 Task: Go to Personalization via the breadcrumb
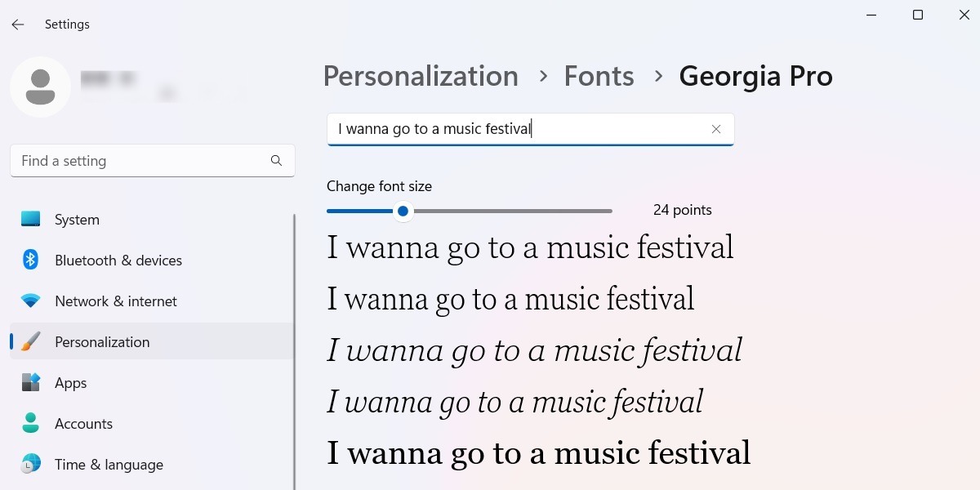[421, 76]
